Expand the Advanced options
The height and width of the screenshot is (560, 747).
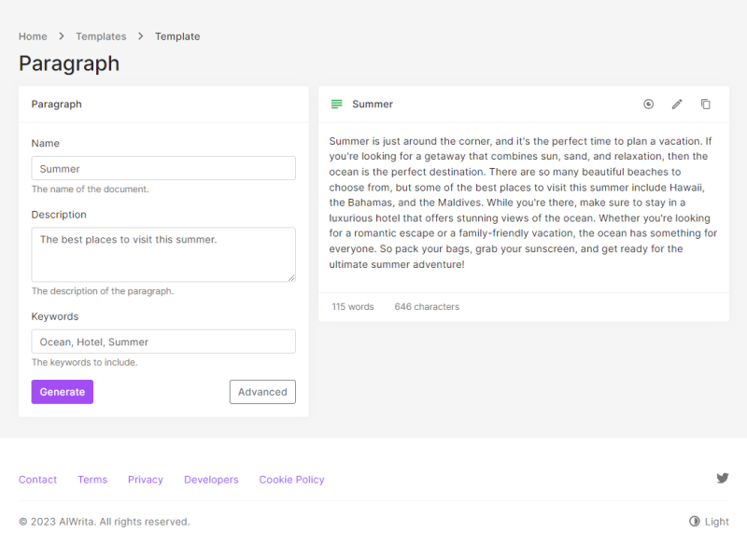pos(262,392)
